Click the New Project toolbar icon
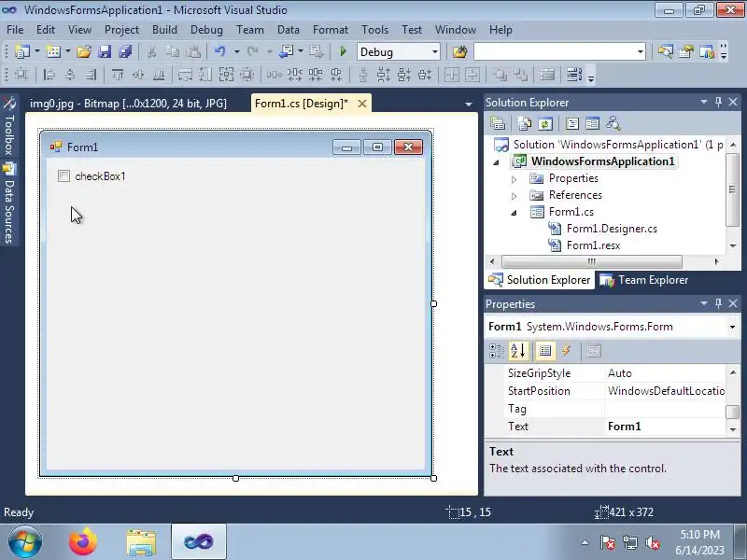This screenshot has width=747, height=560. (21, 51)
